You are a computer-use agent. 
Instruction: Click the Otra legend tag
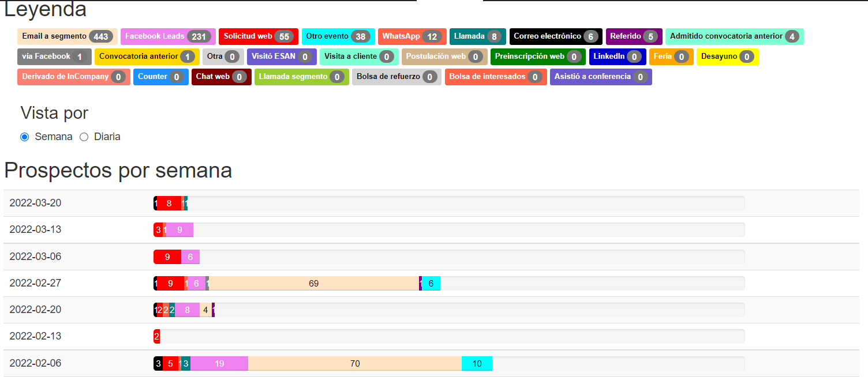pyautogui.click(x=223, y=56)
